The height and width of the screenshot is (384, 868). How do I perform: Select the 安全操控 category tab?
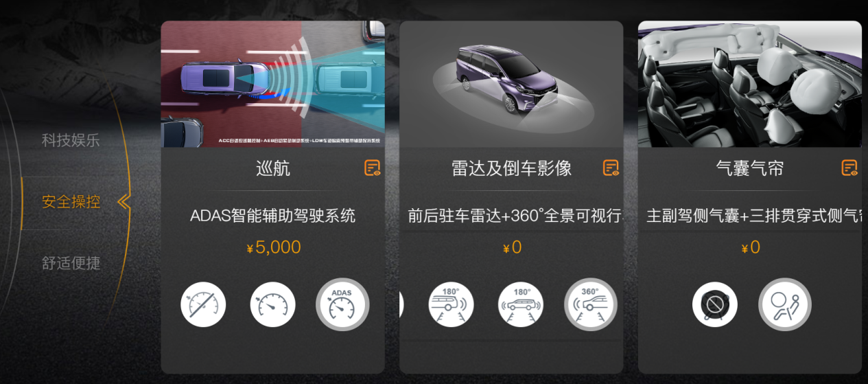(71, 202)
